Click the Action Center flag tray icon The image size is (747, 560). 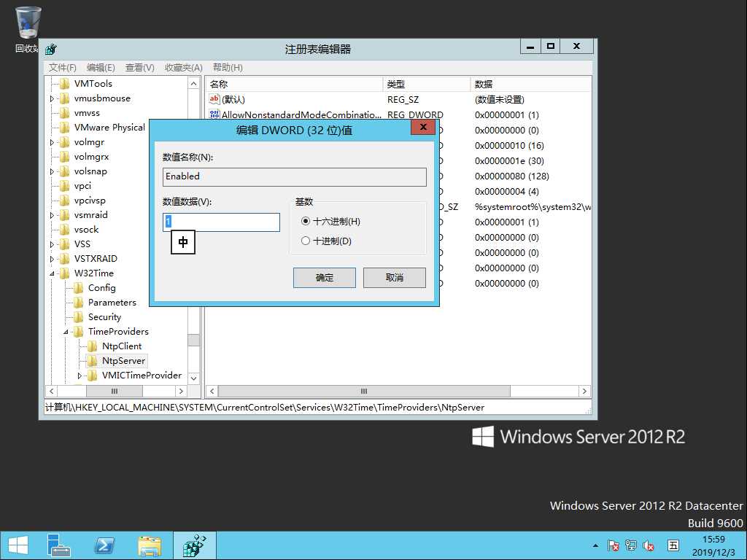click(613, 545)
